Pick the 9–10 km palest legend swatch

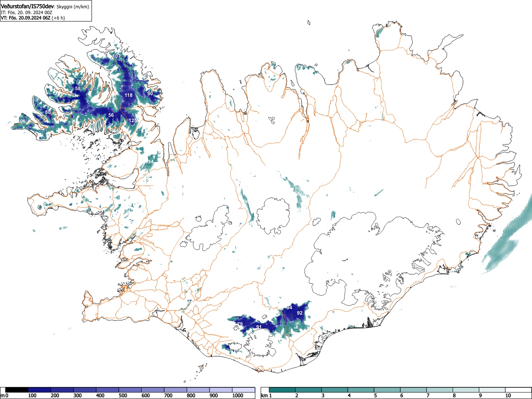(x=492, y=390)
